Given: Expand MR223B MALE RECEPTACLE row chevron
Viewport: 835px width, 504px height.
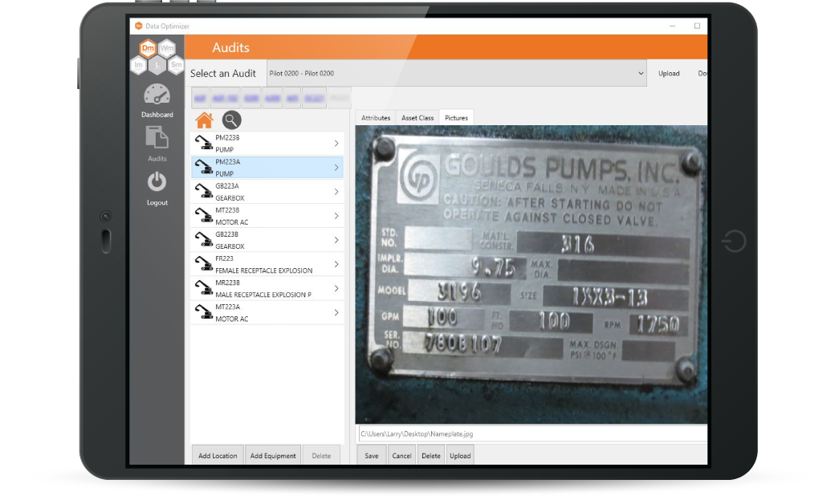Looking at the screenshot, I should (336, 288).
